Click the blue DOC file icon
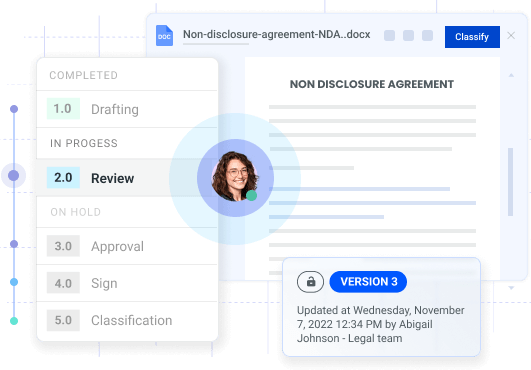 click(164, 36)
